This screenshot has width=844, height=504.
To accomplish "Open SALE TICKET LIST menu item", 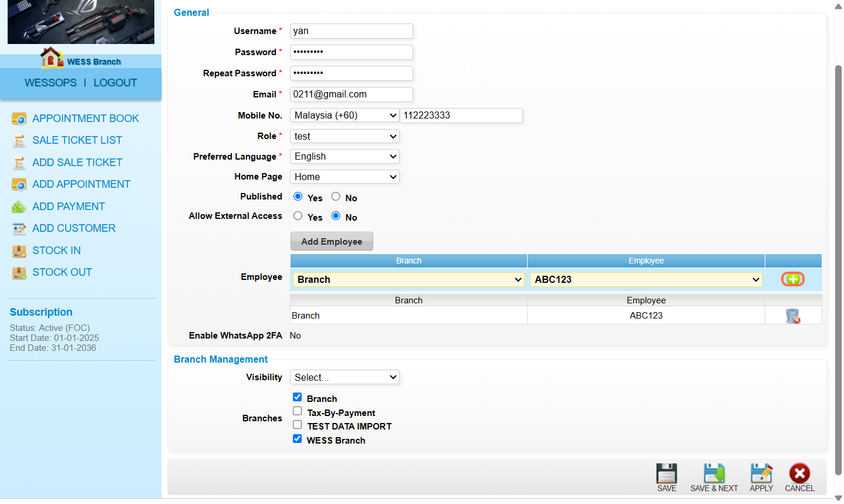I will point(77,140).
